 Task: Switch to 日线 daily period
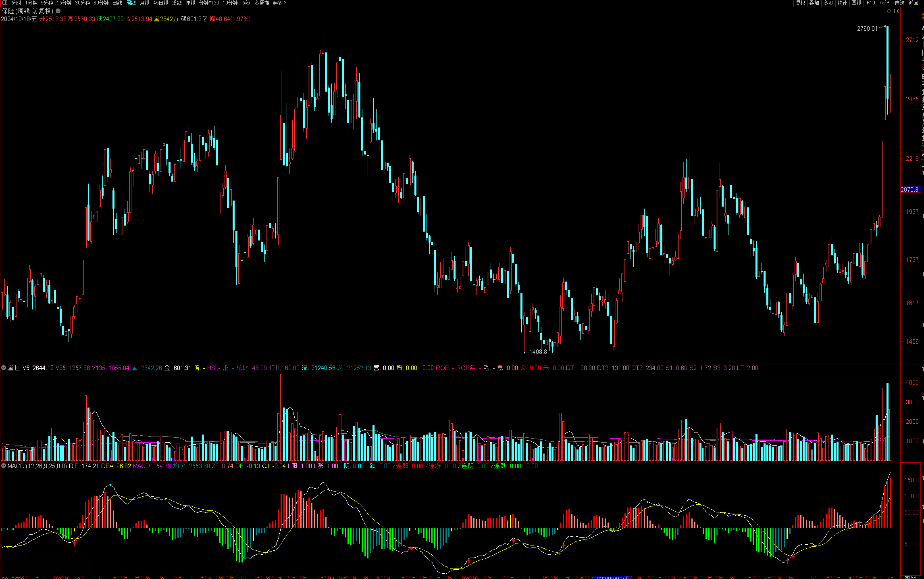[x=117, y=3]
